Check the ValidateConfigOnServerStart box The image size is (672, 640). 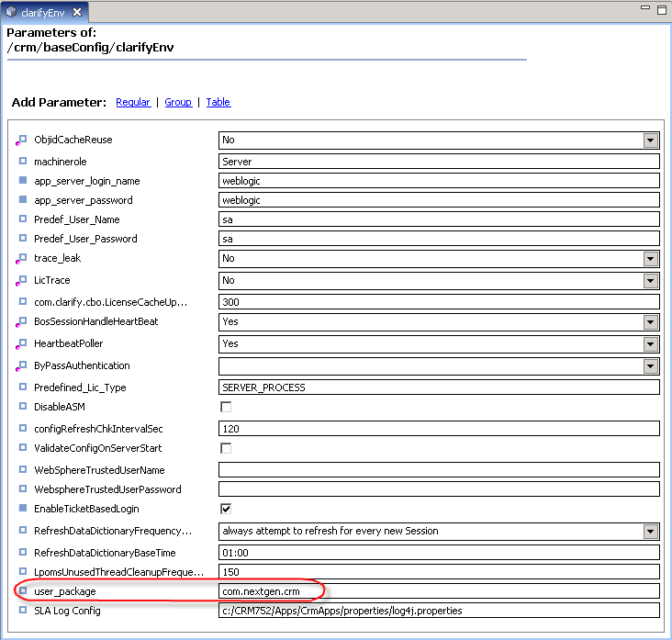pyautogui.click(x=226, y=448)
